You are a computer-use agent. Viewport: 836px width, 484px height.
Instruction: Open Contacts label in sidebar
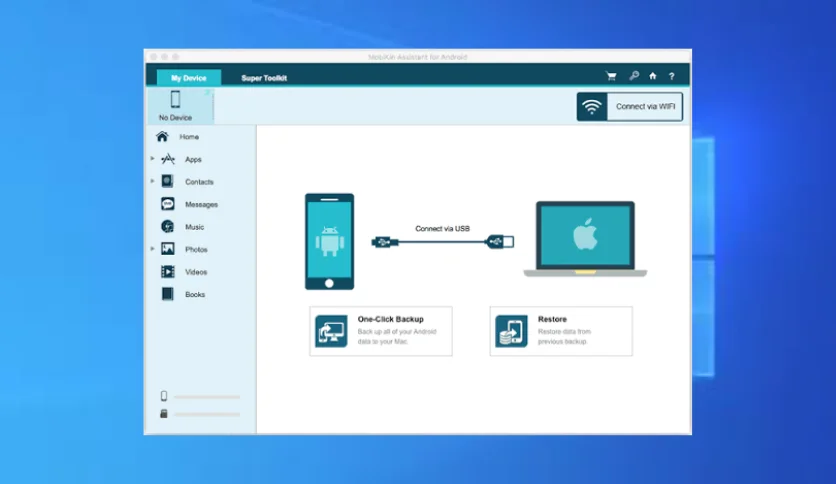click(199, 182)
